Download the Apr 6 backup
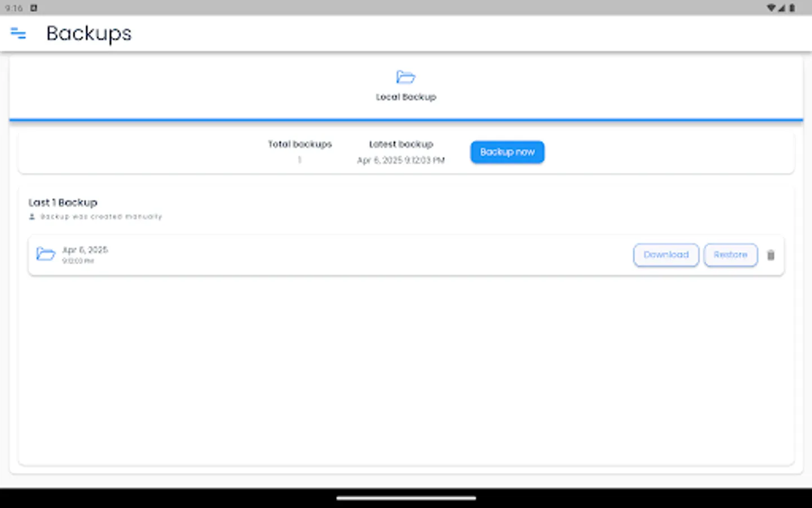 (666, 255)
